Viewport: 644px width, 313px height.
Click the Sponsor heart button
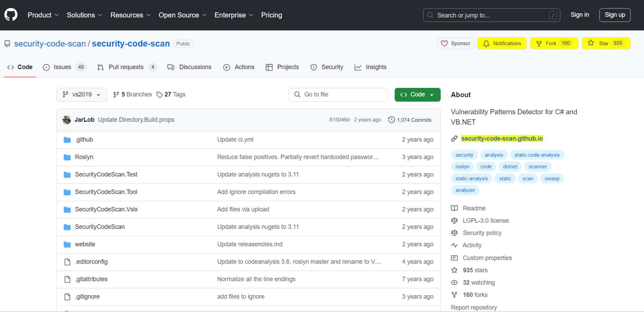coord(455,43)
